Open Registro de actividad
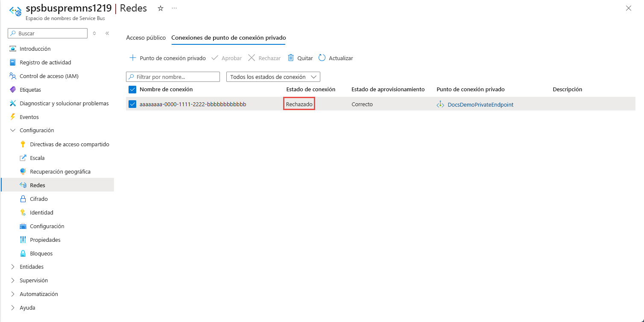Image resolution: width=644 pixels, height=322 pixels. pos(45,62)
